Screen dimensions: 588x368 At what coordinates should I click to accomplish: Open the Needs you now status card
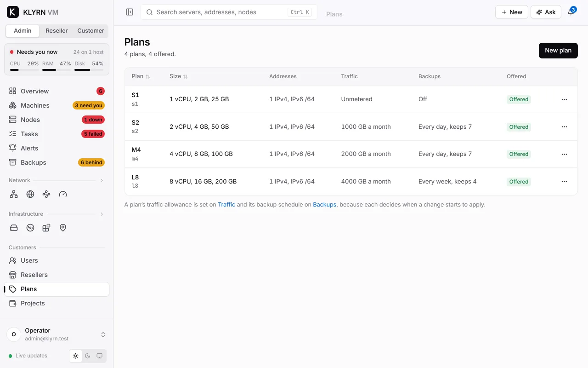click(x=57, y=59)
